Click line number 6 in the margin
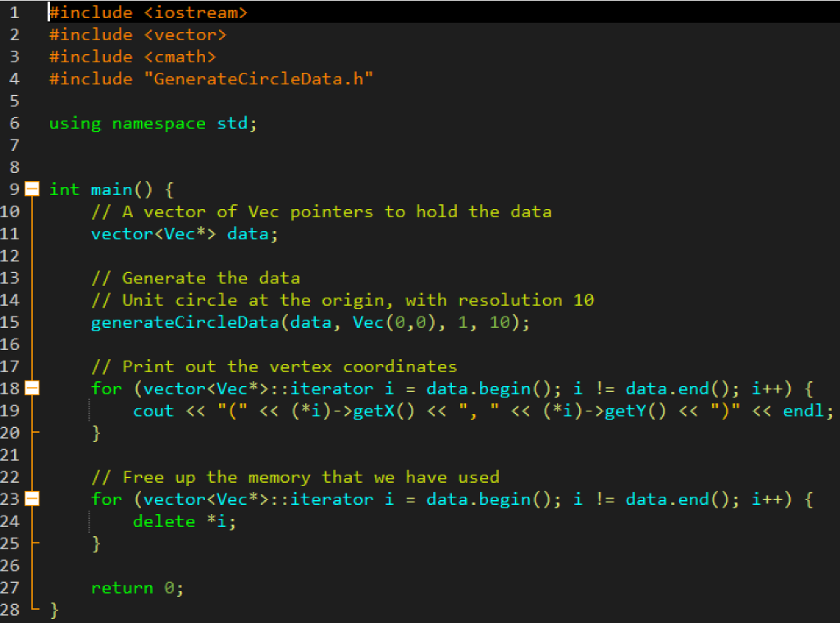The width and height of the screenshot is (840, 623). click(14, 123)
